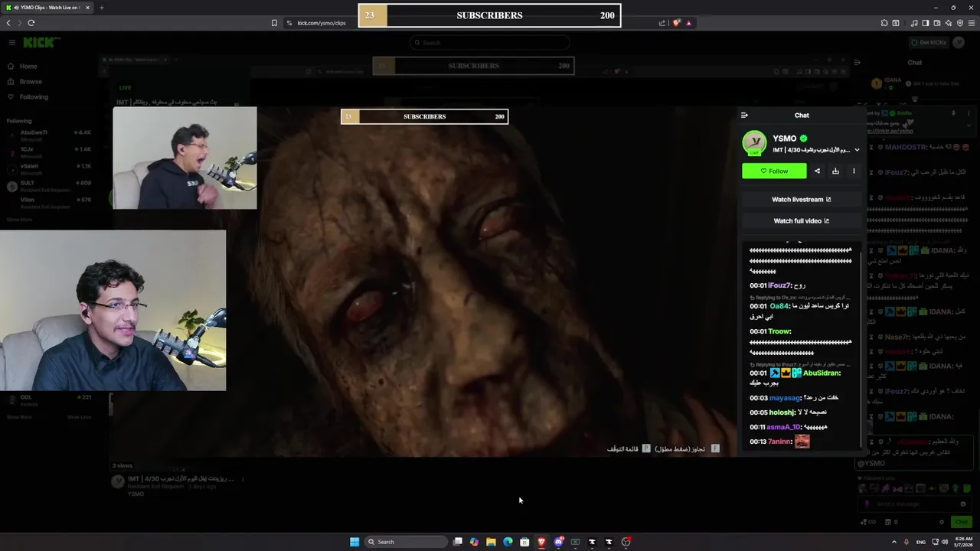Open the VPN shield icon in toolbar

(x=960, y=23)
